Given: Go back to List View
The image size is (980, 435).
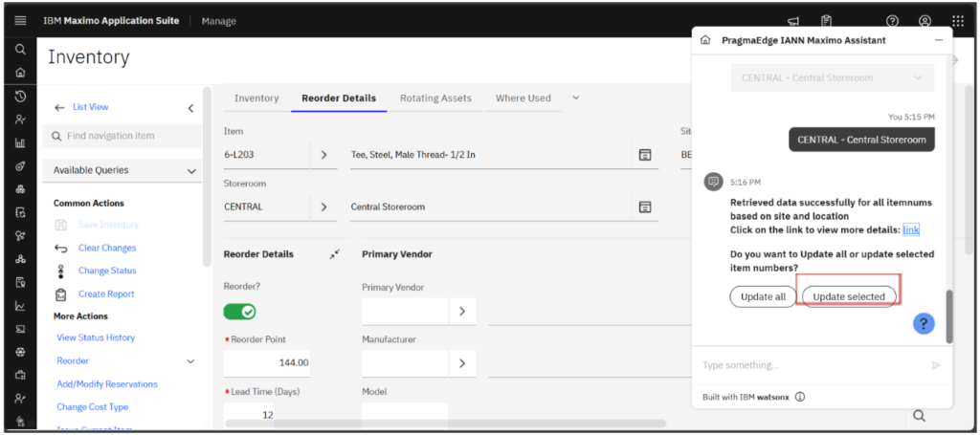Looking at the screenshot, I should tap(90, 107).
